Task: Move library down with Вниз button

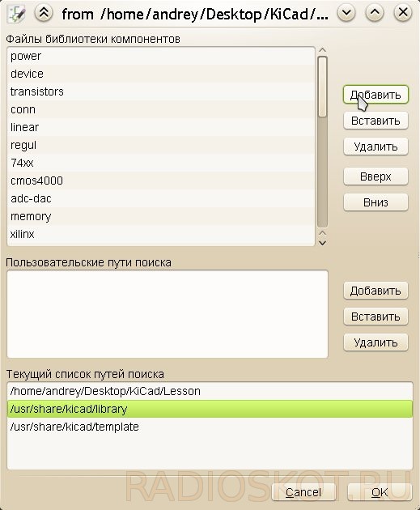Action: coord(375,202)
